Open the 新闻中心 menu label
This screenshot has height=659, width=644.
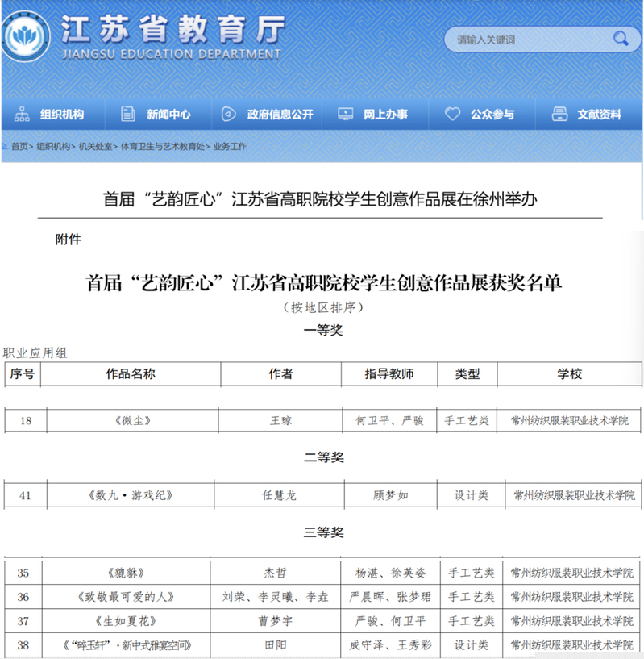[x=168, y=115]
